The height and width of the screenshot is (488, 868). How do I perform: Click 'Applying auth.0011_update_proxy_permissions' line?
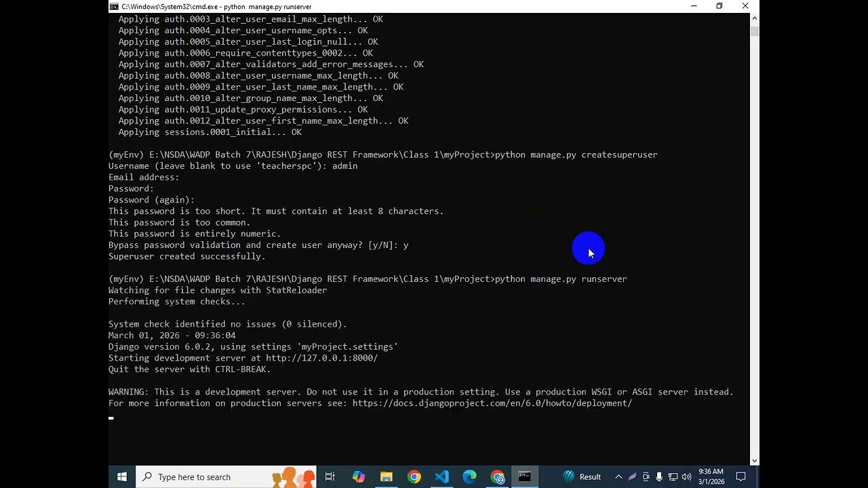[x=243, y=109]
